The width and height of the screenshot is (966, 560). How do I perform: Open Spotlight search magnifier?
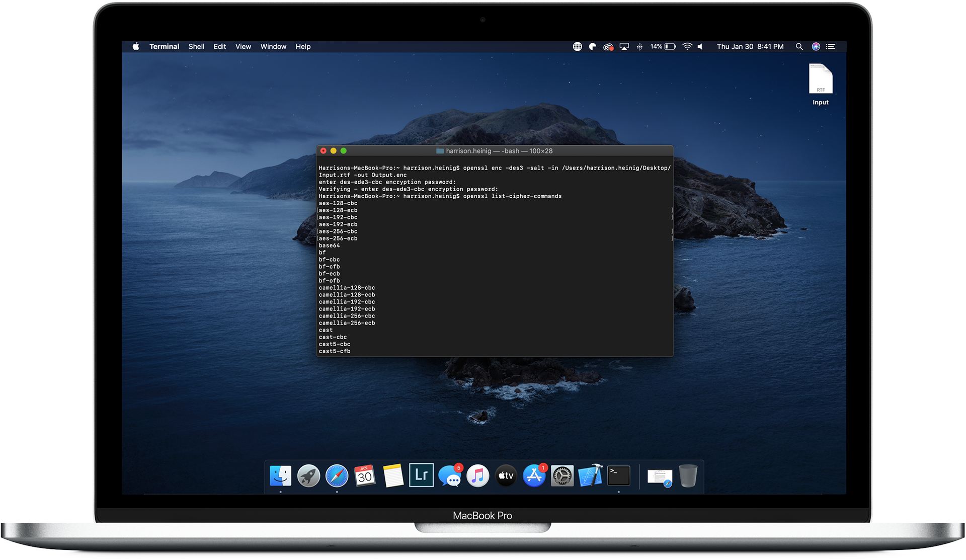pos(799,46)
